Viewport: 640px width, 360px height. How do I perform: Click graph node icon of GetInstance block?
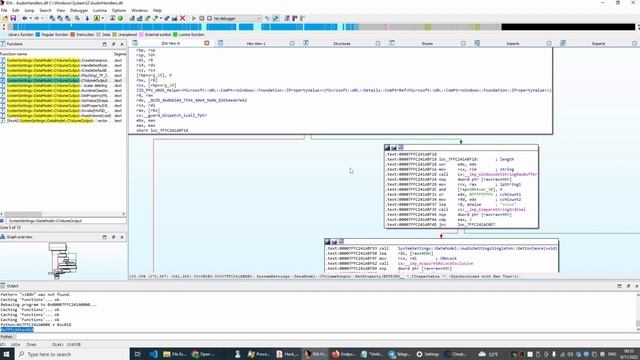click(327, 242)
